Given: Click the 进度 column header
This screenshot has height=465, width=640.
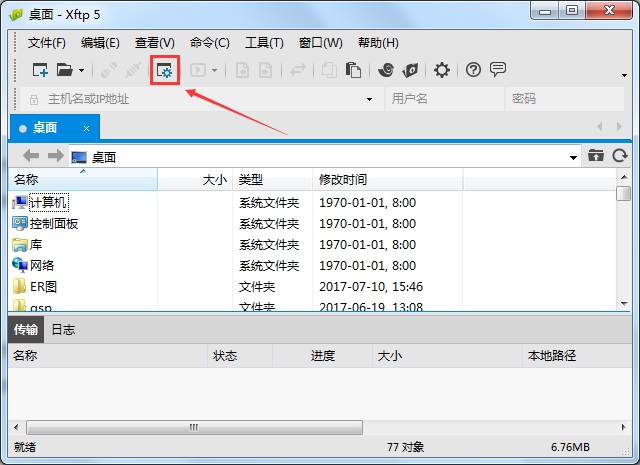Looking at the screenshot, I should [x=322, y=356].
